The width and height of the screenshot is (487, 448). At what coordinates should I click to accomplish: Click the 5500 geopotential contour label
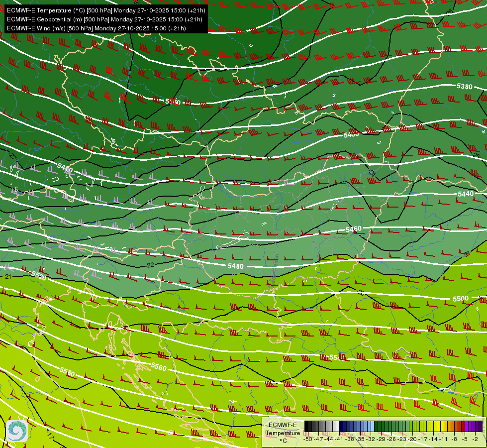click(x=460, y=299)
